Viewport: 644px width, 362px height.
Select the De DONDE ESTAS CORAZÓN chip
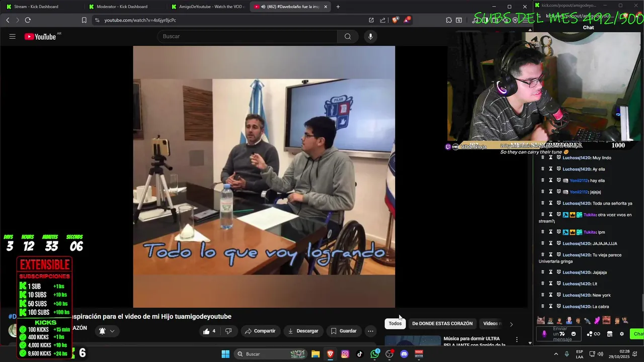click(x=442, y=323)
